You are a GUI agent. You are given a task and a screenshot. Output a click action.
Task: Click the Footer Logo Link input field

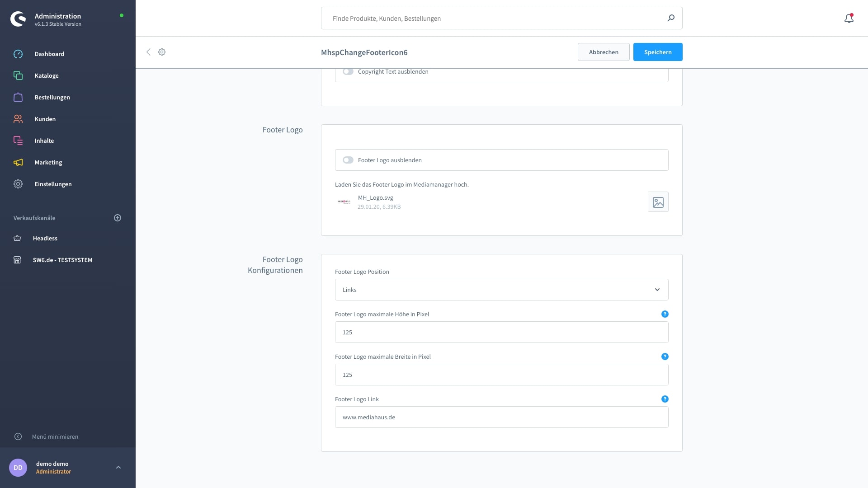501,417
